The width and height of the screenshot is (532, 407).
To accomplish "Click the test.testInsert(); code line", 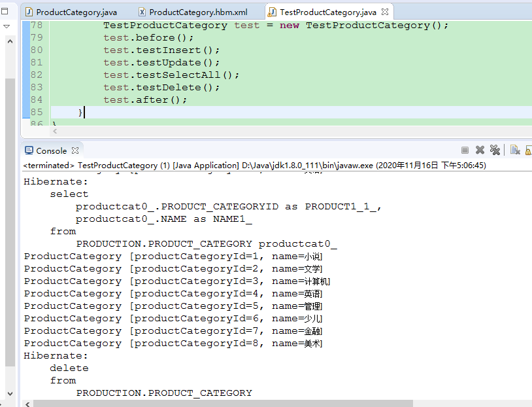I will [161, 50].
